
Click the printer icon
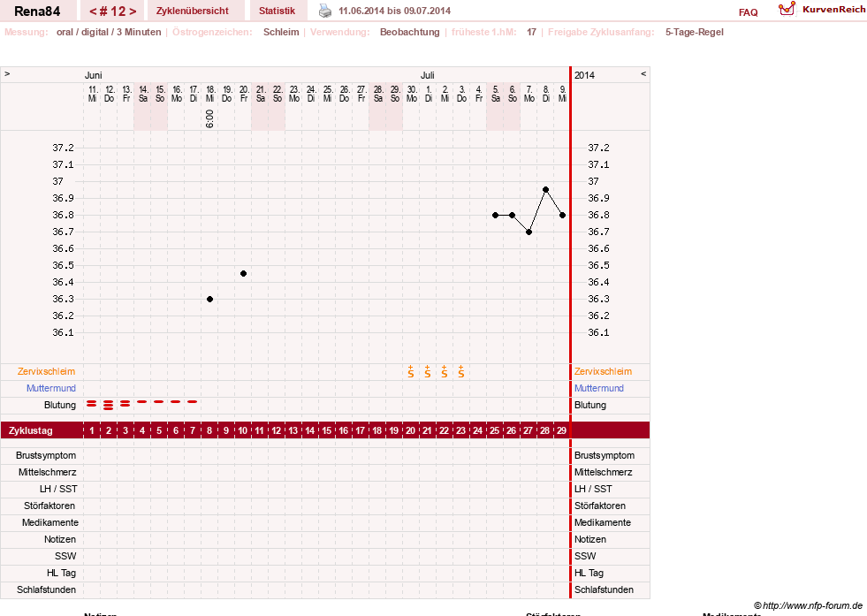[325, 11]
